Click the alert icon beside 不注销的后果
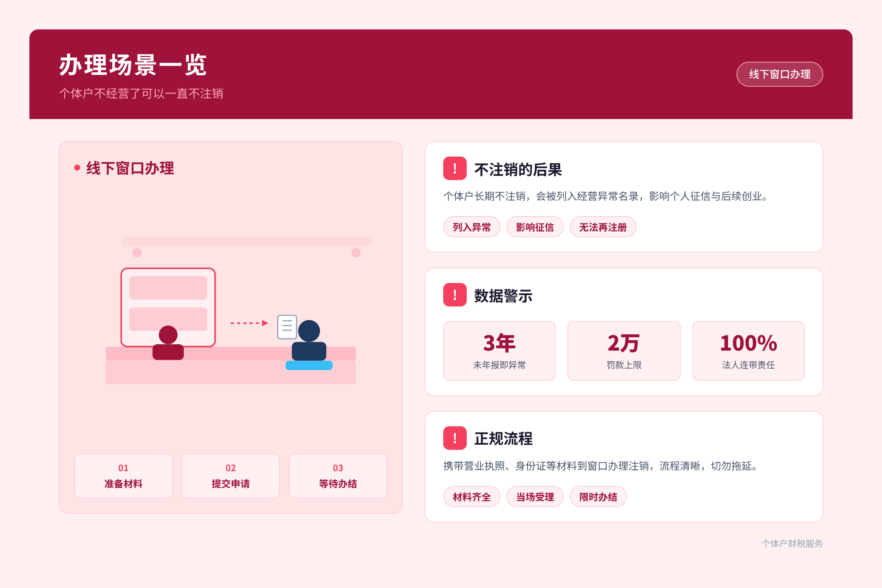Viewport: 882px width, 588px height. pos(455,168)
